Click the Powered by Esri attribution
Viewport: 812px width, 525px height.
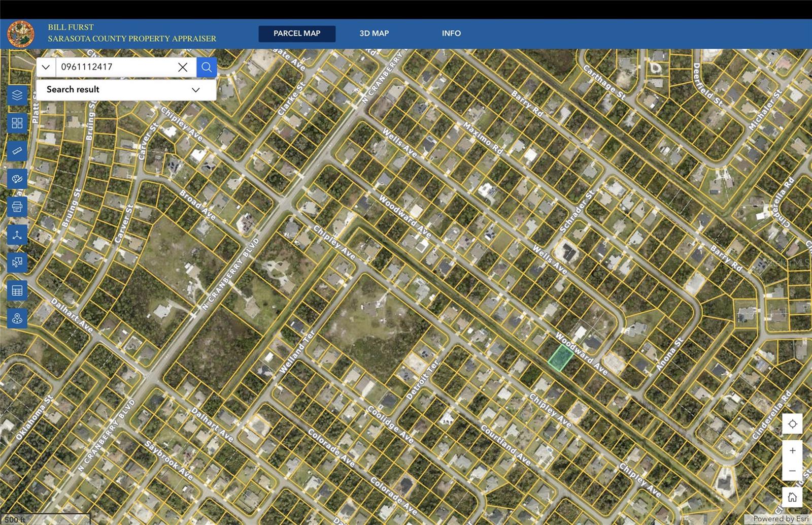pyautogui.click(x=781, y=519)
